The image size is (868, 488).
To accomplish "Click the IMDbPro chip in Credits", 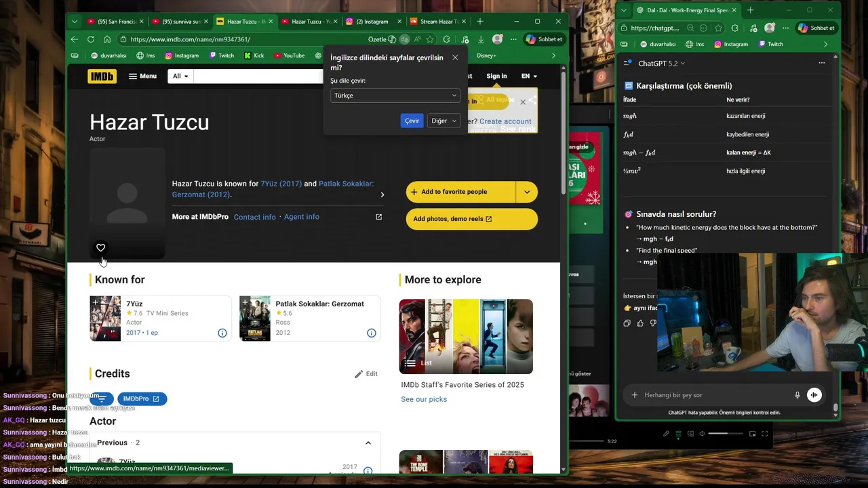I will coord(142,399).
